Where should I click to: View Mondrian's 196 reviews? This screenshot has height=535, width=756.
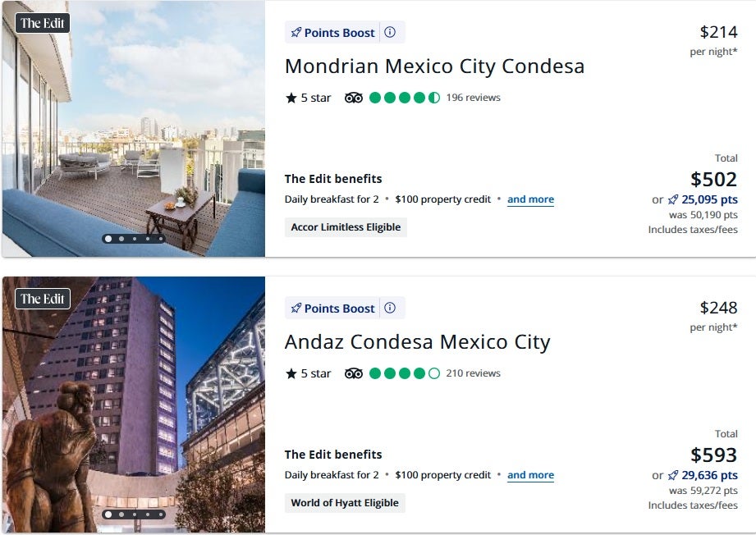(x=473, y=98)
